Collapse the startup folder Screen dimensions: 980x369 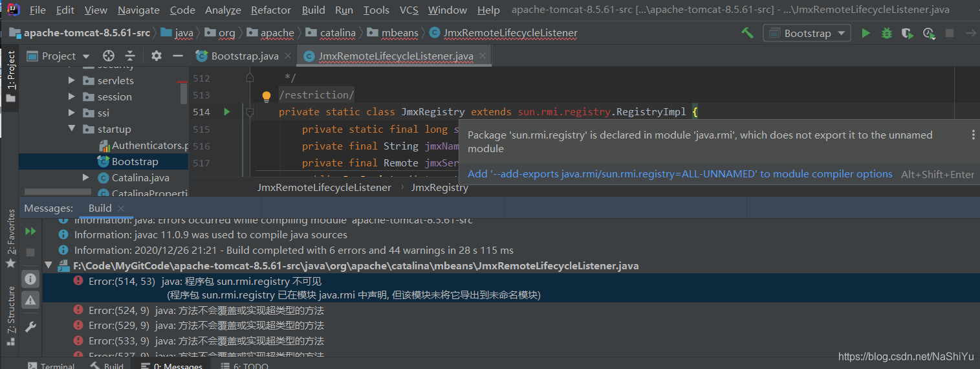pyautogui.click(x=72, y=129)
